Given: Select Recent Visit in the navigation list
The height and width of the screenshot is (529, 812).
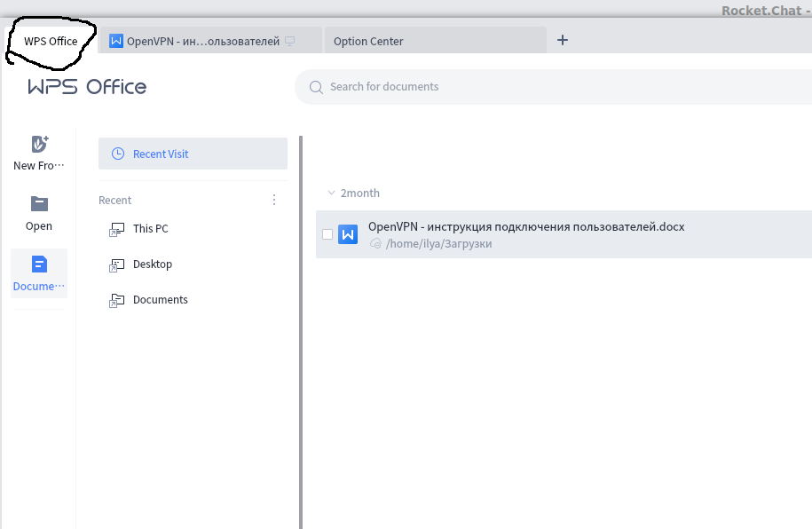Looking at the screenshot, I should click(x=193, y=154).
